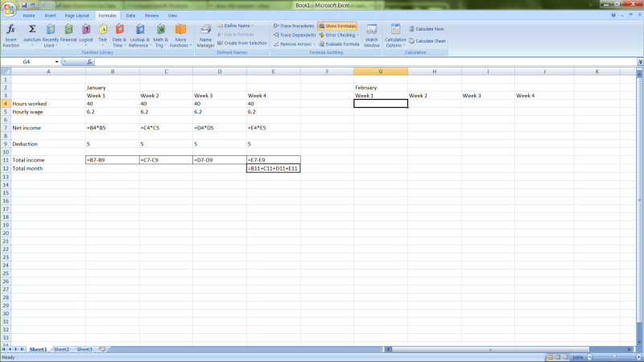This screenshot has width=644, height=362.
Task: Click the 100% zoom level
Action: (577, 357)
